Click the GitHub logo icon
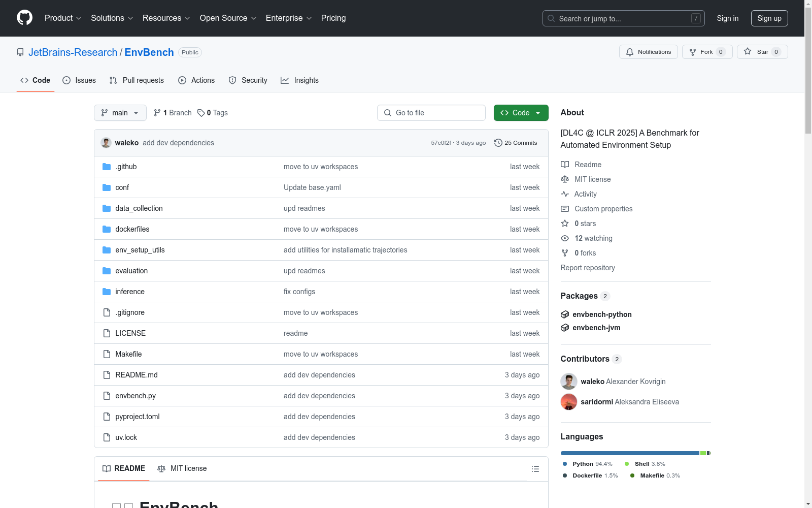 [x=24, y=18]
